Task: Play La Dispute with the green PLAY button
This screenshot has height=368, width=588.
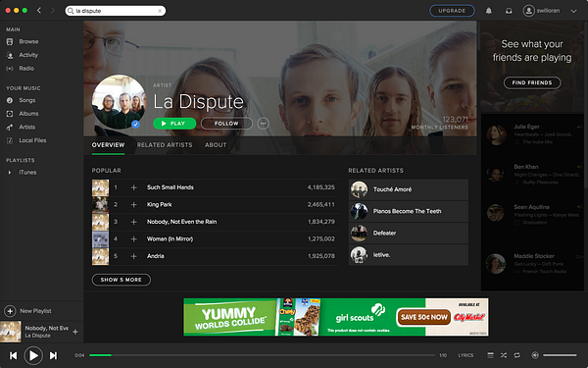Action: tap(174, 124)
